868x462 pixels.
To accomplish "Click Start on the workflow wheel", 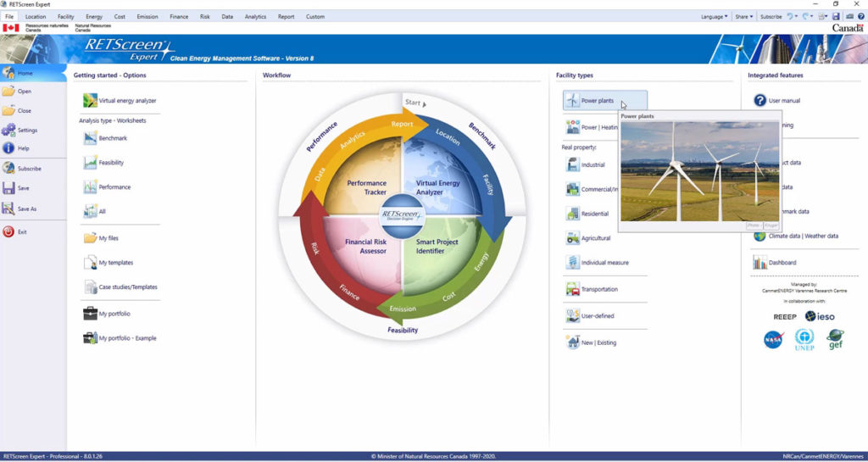I will 415,103.
